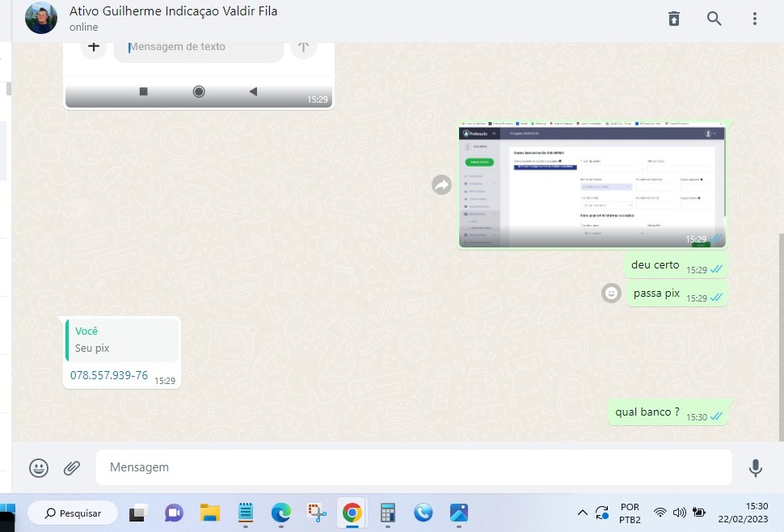Click the attach file paperclip icon
The width and height of the screenshot is (784, 532).
(72, 467)
